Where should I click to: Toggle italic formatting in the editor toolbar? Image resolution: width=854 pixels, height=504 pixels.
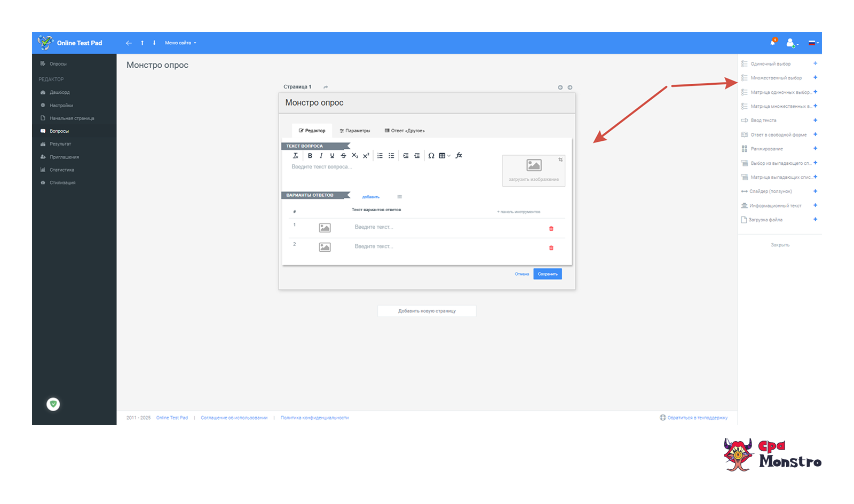pyautogui.click(x=321, y=156)
